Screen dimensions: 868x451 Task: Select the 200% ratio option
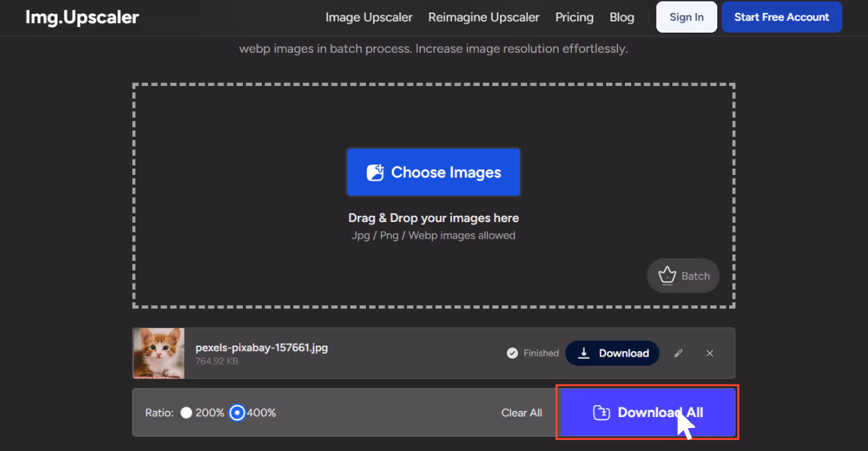click(x=186, y=413)
